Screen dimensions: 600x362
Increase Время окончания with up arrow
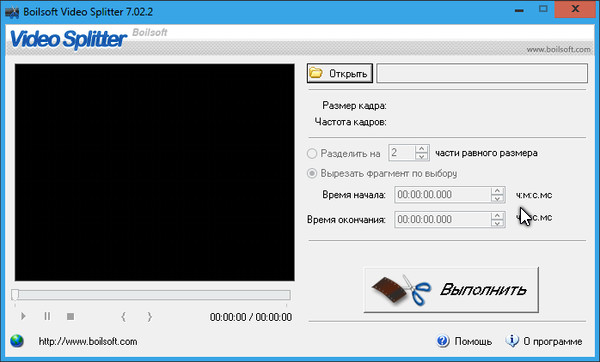tap(497, 215)
